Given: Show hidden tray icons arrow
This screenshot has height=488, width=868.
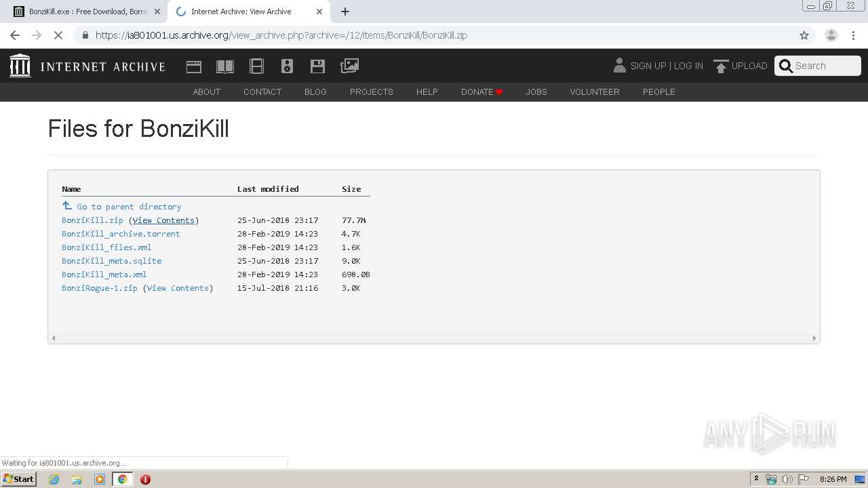Looking at the screenshot, I should coord(756,479).
